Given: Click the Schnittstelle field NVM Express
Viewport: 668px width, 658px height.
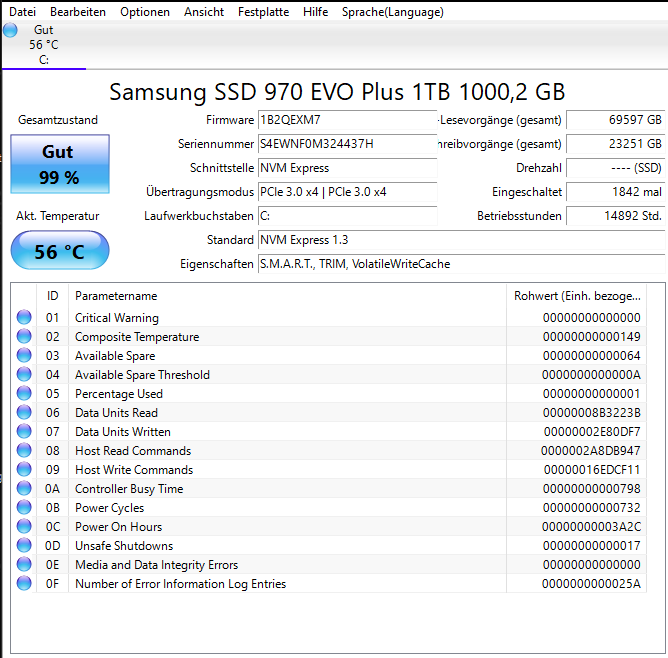Looking at the screenshot, I should pos(348,168).
